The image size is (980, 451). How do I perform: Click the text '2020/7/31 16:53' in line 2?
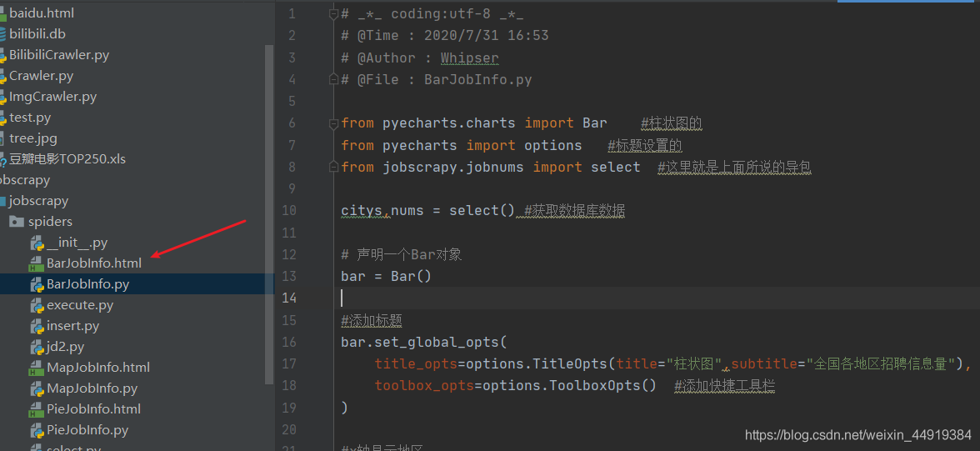[x=487, y=36]
